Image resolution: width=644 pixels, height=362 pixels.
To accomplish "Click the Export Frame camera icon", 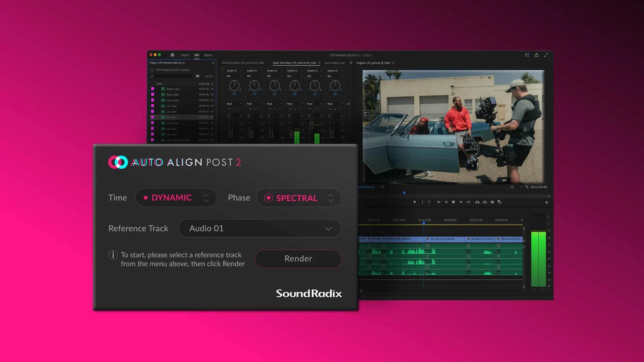I will (x=492, y=202).
